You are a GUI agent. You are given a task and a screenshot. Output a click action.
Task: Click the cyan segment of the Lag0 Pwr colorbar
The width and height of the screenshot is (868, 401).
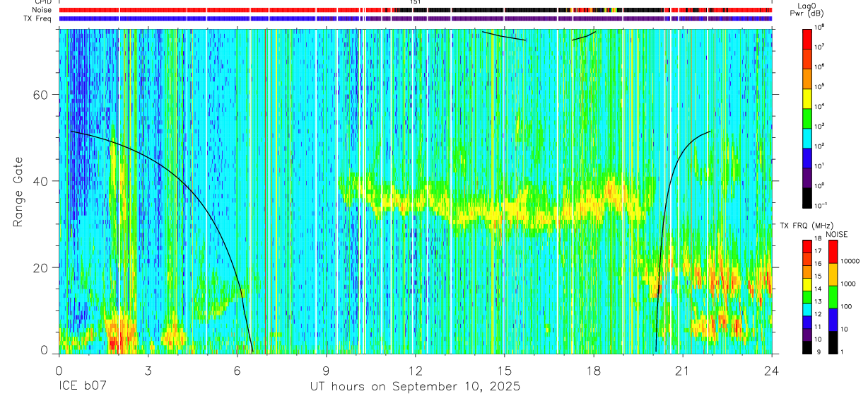[x=807, y=136]
